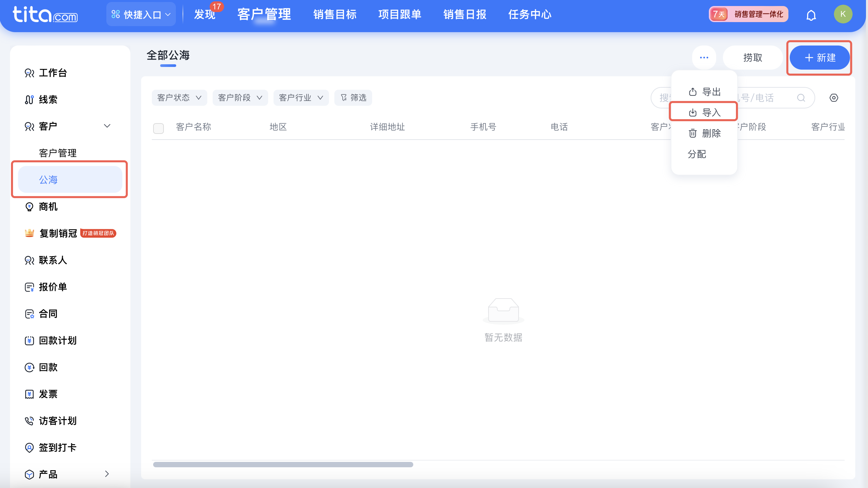Select the 工作台 icon in the sidebar
This screenshot has width=868, height=488.
point(30,73)
